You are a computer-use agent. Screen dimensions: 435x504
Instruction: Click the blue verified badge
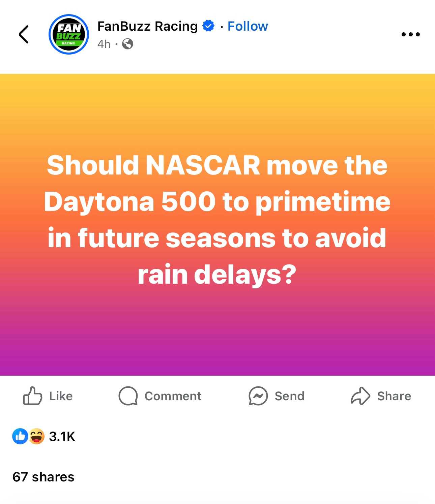(x=208, y=26)
